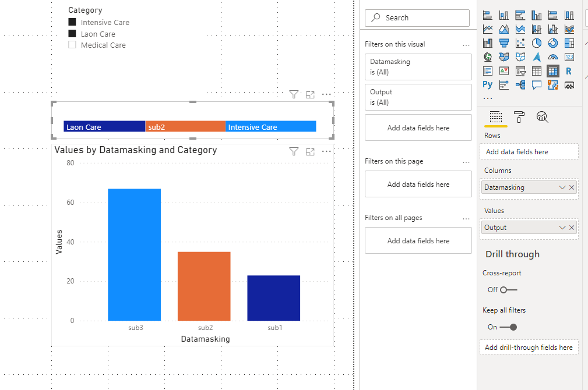Choose the Power Apps visual
588x390 pixels.
coord(569,85)
